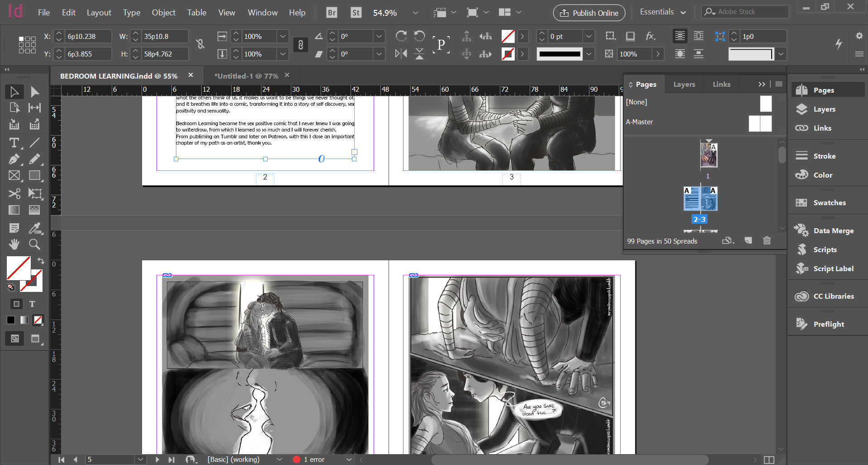Toggle constrain proportions for scaling
The image size is (868, 465).
[x=301, y=45]
